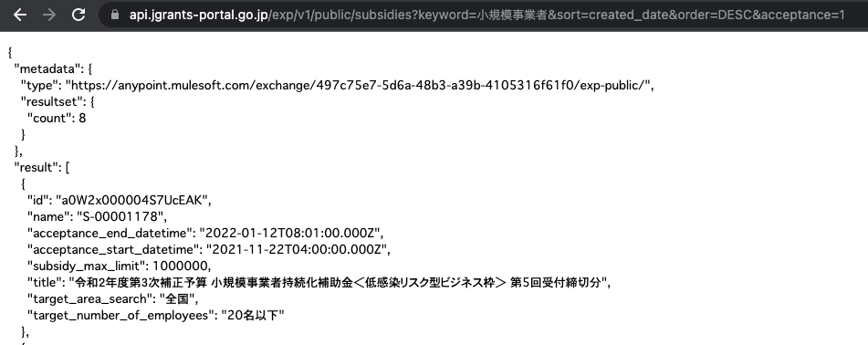Click the acceptance_end_datetime value
This screenshot has width=868, height=345.
click(x=292, y=233)
